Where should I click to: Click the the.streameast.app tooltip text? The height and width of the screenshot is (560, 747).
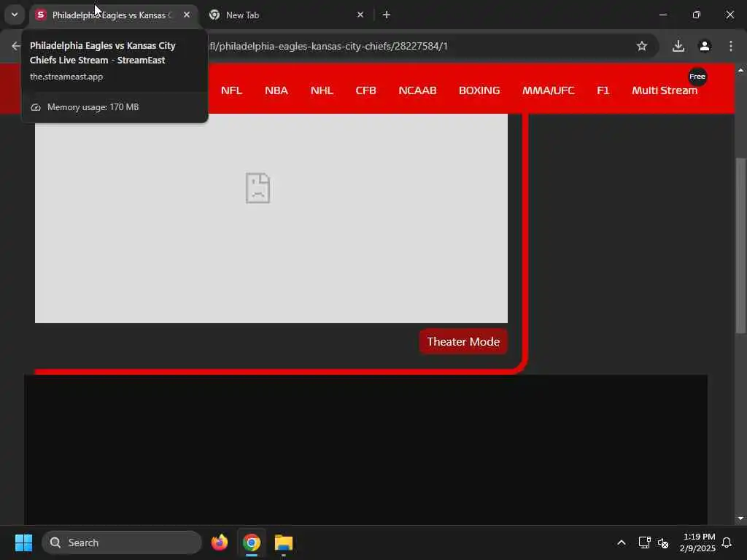tap(66, 77)
